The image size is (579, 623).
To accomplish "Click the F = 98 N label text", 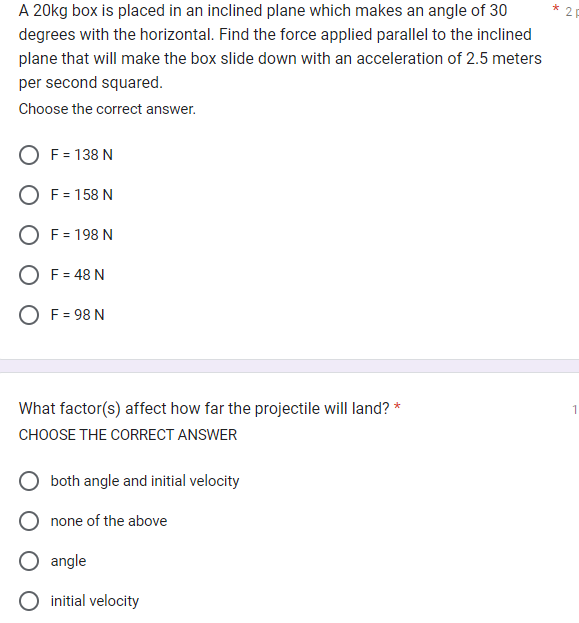I will coord(77,315).
